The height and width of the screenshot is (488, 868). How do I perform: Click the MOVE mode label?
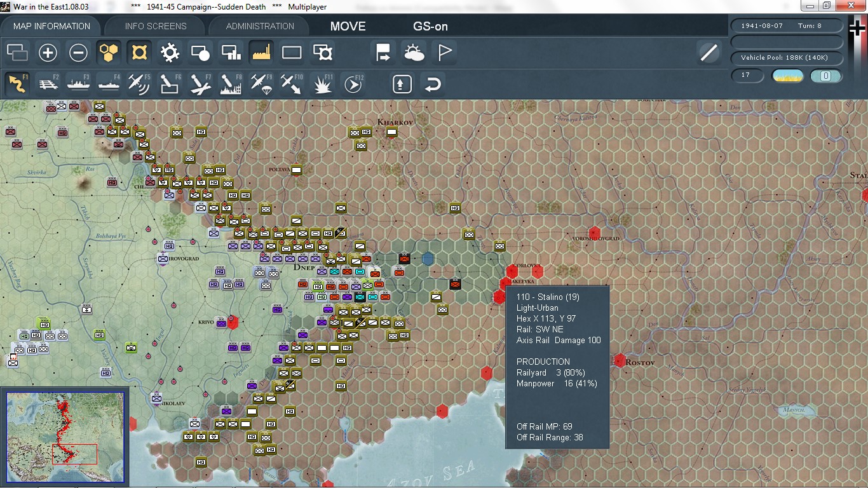(x=348, y=26)
